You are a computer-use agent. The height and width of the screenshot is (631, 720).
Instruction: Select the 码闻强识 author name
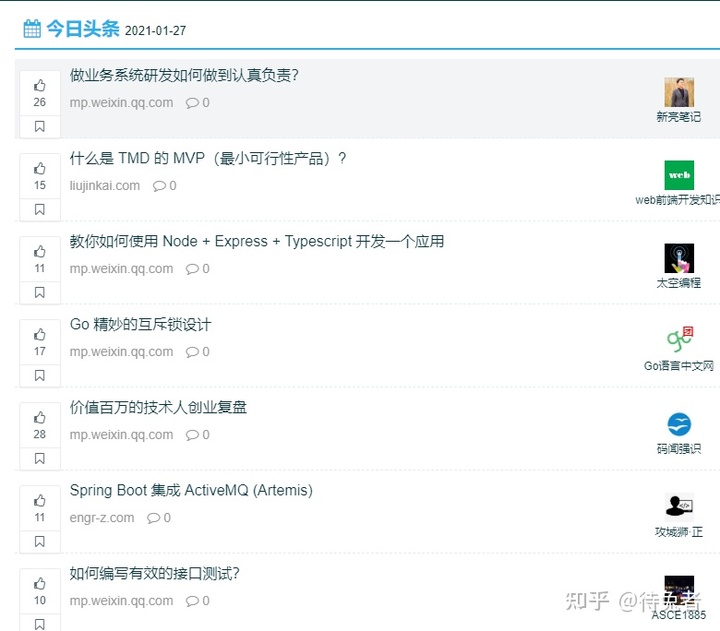coord(679,449)
